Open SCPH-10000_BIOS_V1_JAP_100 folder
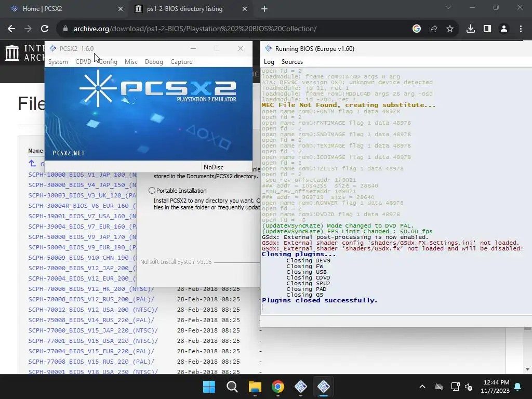This screenshot has height=399, width=532. coord(82,175)
